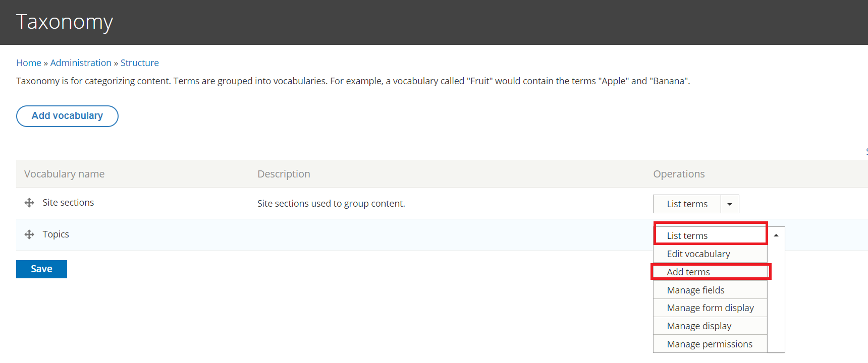Click the Taxonomy page title
The width and height of the screenshot is (868, 363).
[65, 22]
